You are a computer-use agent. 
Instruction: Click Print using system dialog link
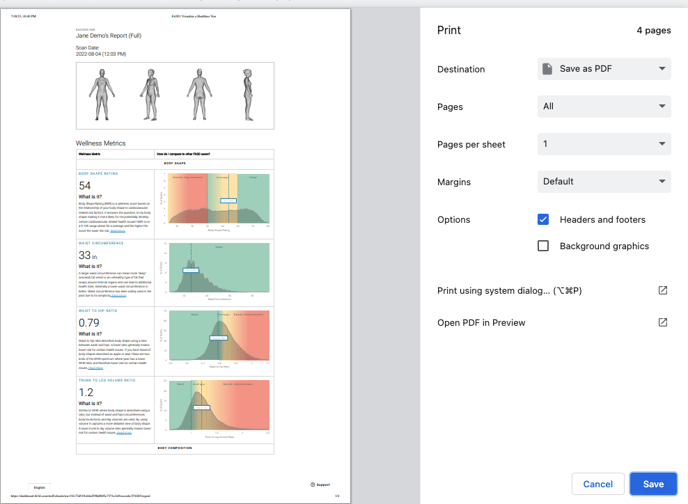click(x=509, y=291)
